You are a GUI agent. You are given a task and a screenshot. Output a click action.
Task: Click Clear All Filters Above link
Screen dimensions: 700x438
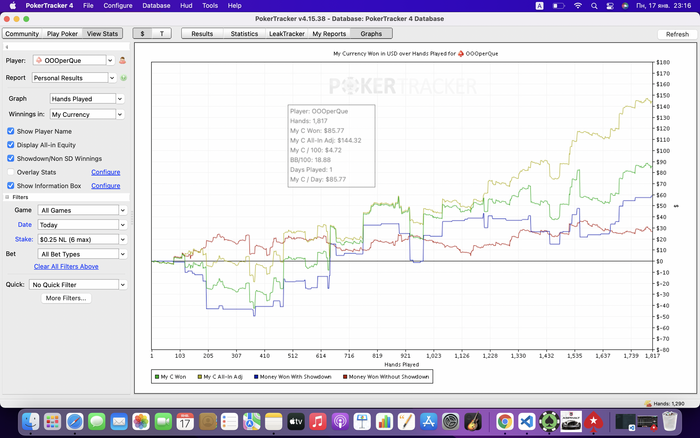tap(66, 267)
